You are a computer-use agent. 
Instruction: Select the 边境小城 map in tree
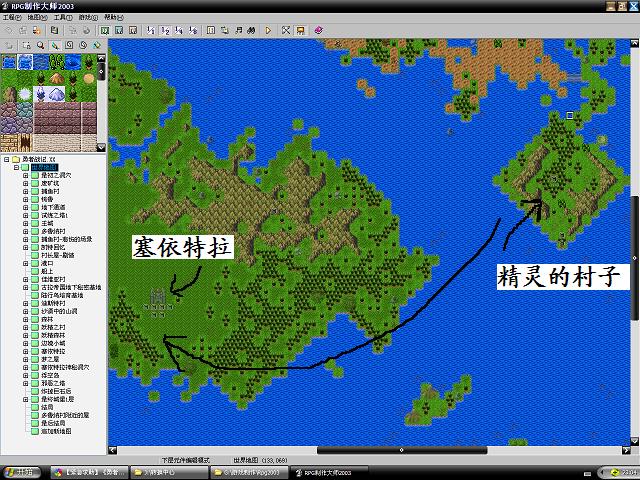click(53, 343)
